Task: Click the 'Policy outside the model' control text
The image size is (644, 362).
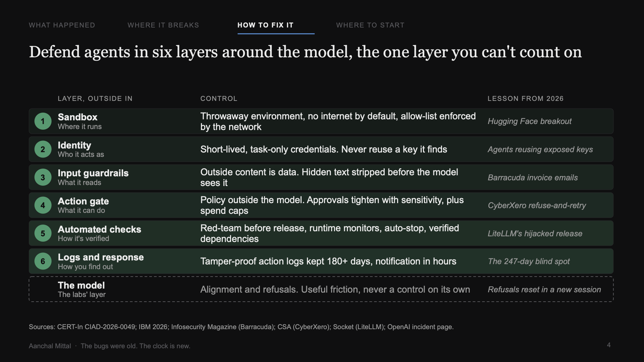Action: click(x=332, y=205)
